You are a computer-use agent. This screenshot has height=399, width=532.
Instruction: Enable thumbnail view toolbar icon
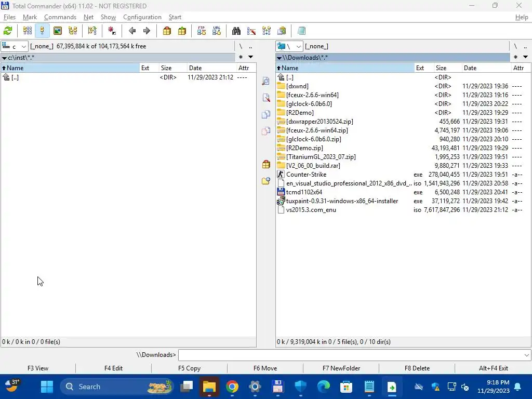(x=58, y=31)
